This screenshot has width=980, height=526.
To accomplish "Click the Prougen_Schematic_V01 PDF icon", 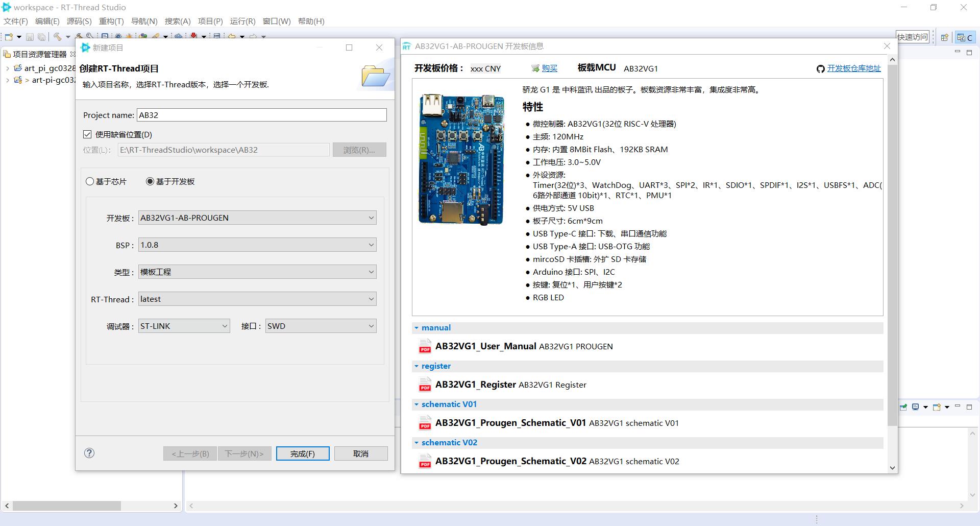I will pos(425,423).
